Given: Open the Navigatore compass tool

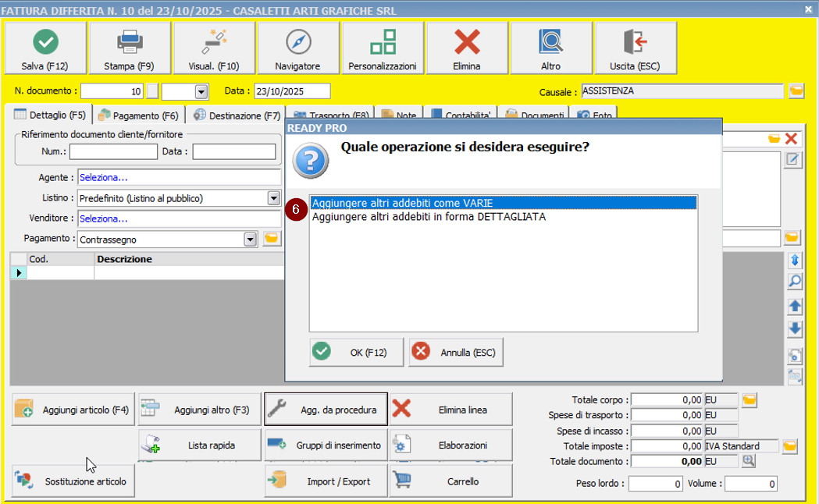Looking at the screenshot, I should pos(297,48).
